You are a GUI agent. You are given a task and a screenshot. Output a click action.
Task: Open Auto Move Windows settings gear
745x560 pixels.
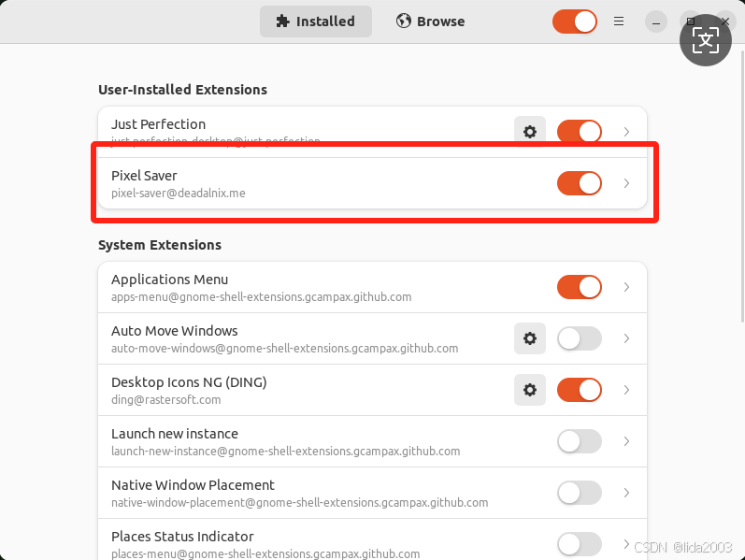pyautogui.click(x=530, y=338)
